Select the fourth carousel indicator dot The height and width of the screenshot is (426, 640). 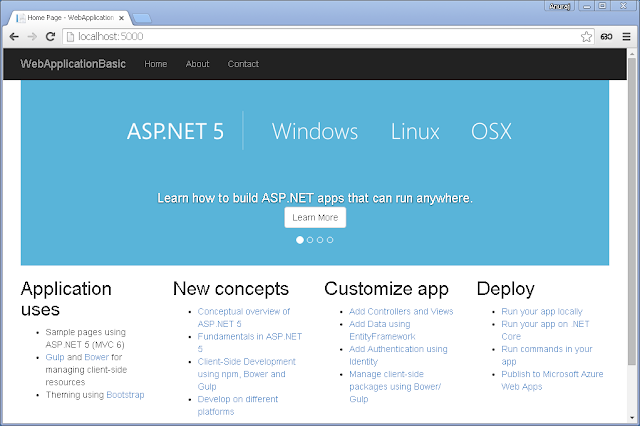point(330,240)
